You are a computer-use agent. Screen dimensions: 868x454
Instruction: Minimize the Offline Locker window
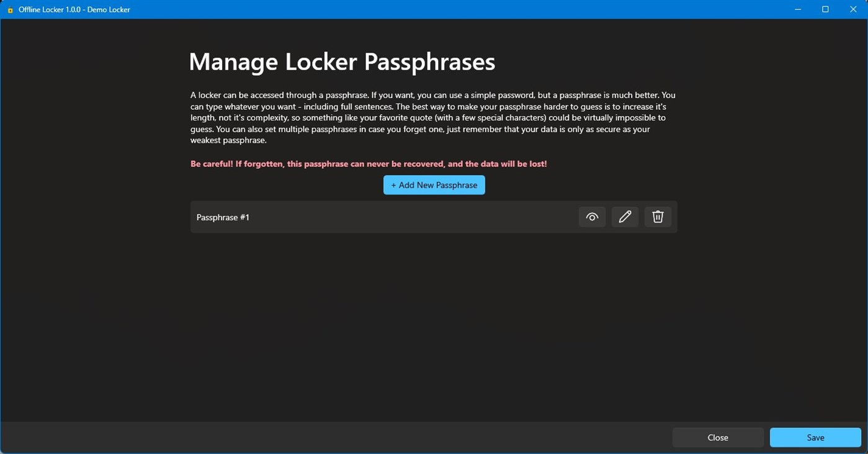point(797,9)
